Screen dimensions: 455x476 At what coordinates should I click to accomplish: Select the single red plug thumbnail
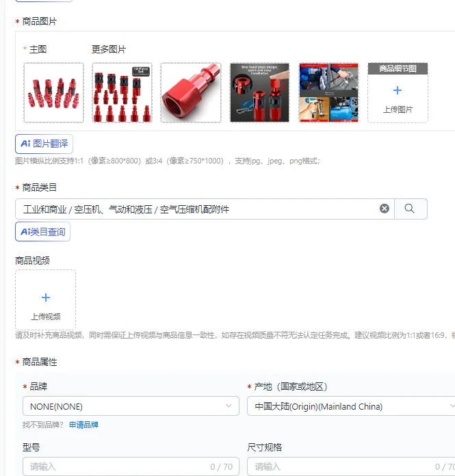pos(191,92)
